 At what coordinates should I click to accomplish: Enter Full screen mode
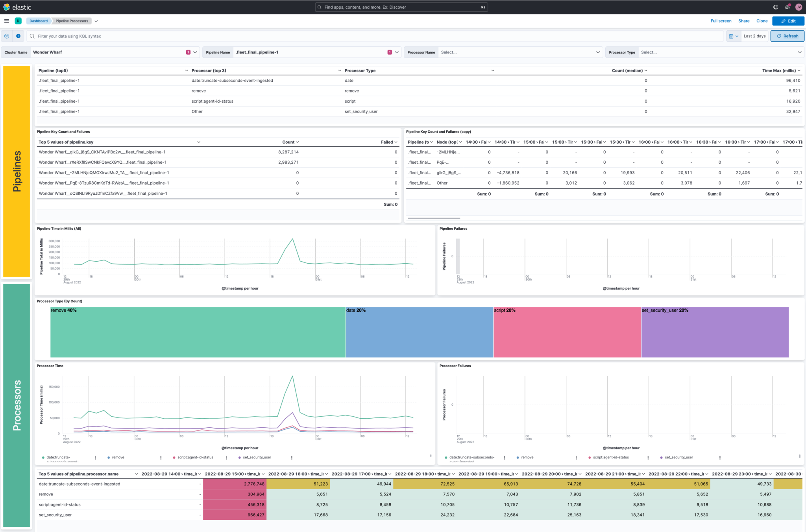coord(721,21)
